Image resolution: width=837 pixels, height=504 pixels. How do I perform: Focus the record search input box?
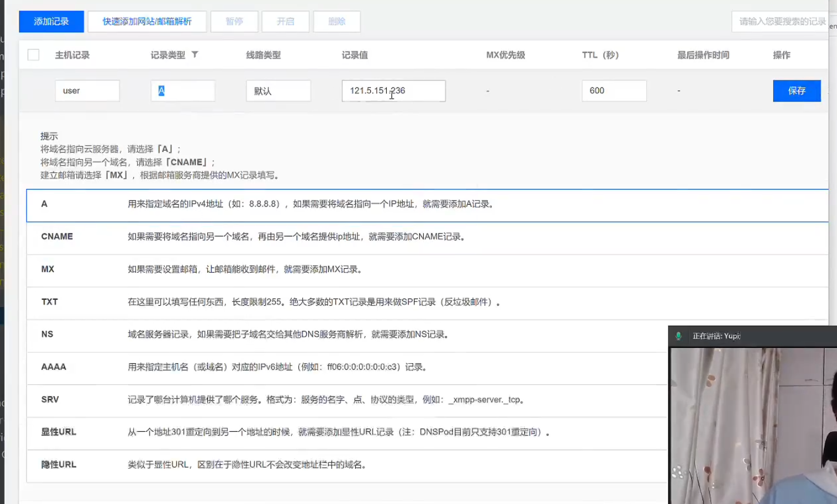coord(781,22)
